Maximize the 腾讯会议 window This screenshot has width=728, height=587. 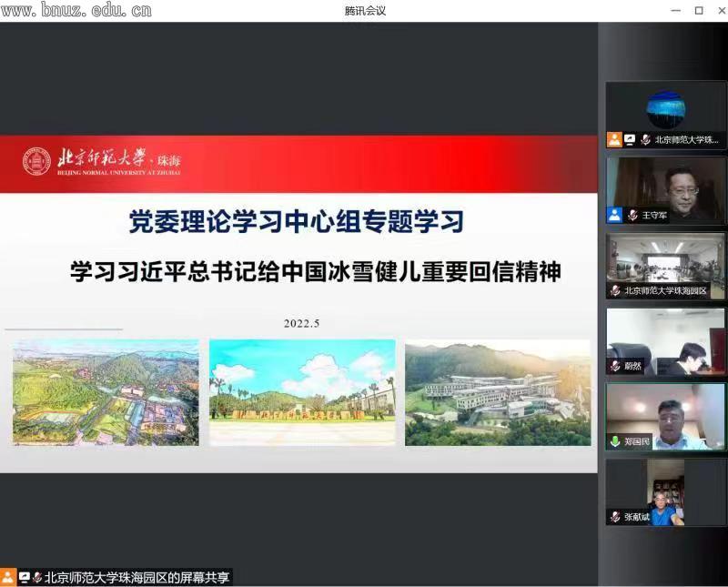coord(699,11)
